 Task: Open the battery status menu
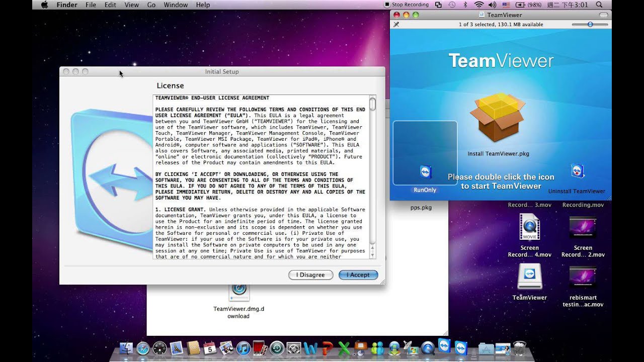[x=528, y=5]
